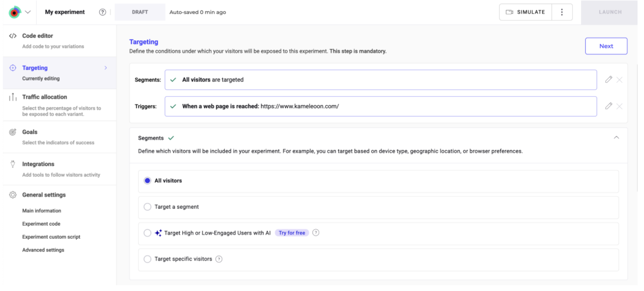Click the LAUNCH button
Image resolution: width=644 pixels, height=291 pixels.
[610, 12]
